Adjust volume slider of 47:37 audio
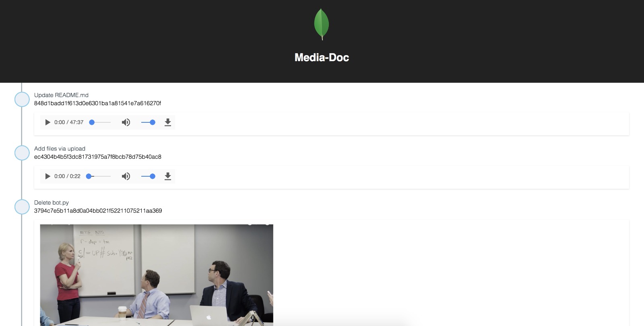The image size is (644, 326). point(148,122)
